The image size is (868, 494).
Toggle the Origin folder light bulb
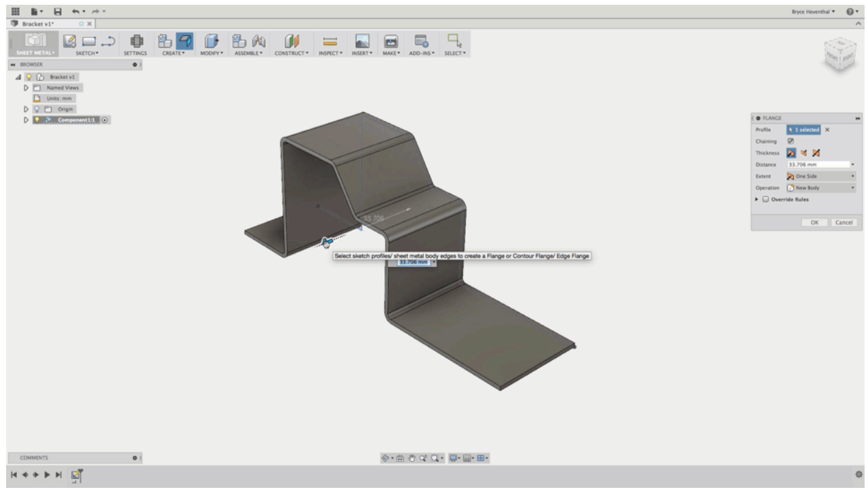click(x=37, y=109)
